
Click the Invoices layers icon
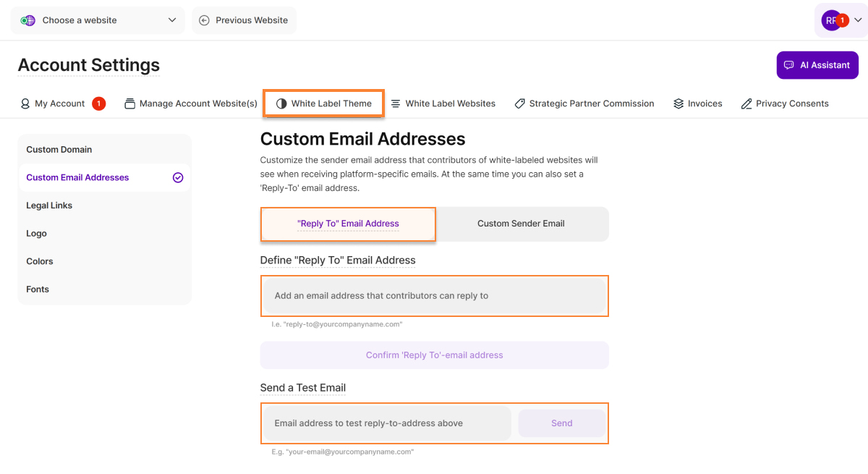(x=678, y=103)
